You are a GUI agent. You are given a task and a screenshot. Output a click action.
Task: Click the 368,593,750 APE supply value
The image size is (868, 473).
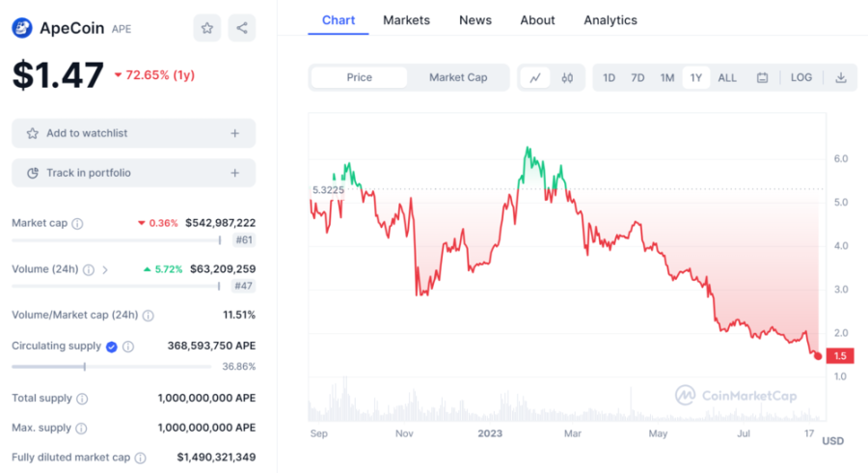pyautogui.click(x=211, y=346)
